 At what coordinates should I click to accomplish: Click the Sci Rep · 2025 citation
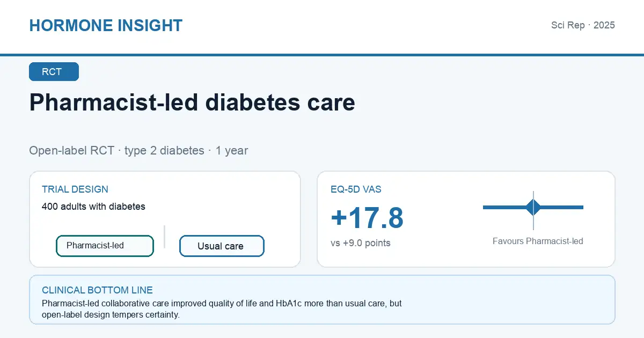pyautogui.click(x=583, y=25)
